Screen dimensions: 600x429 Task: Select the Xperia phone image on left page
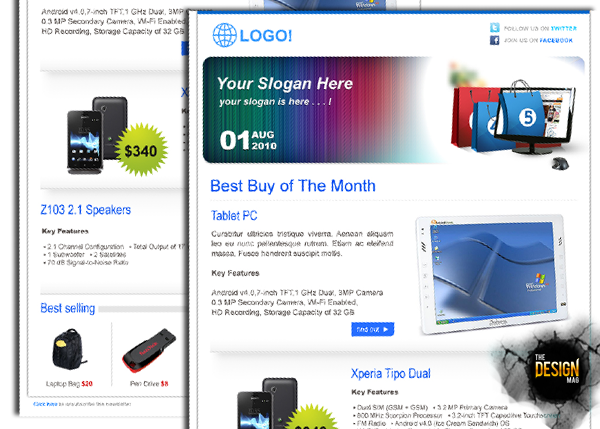(97, 135)
